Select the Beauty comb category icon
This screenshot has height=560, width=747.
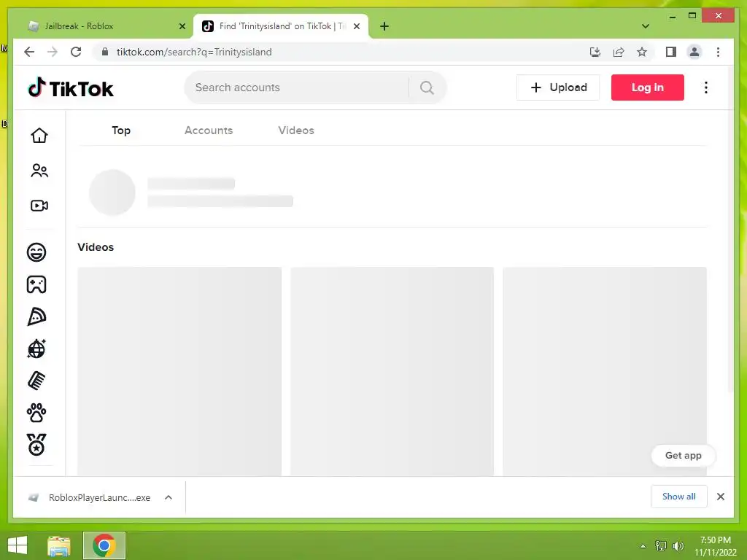tap(36, 381)
